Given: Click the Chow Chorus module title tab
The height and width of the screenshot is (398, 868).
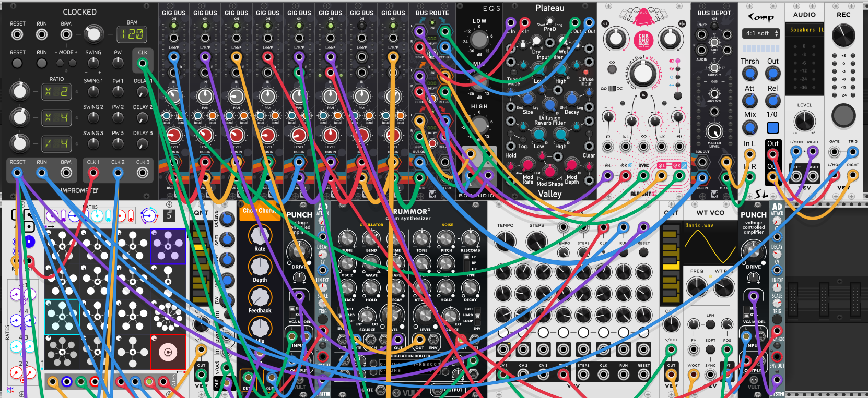Looking at the screenshot, I should tap(260, 211).
